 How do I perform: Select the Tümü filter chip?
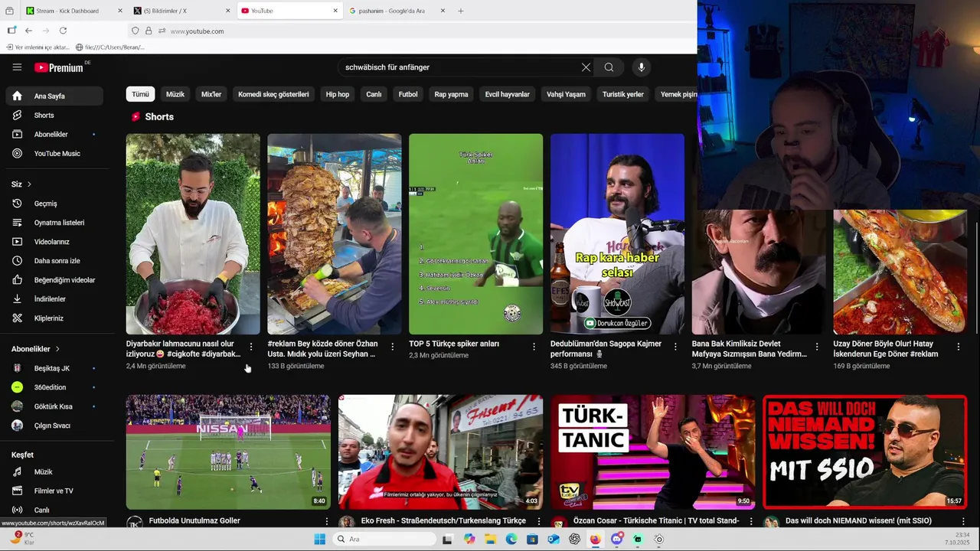click(x=140, y=94)
